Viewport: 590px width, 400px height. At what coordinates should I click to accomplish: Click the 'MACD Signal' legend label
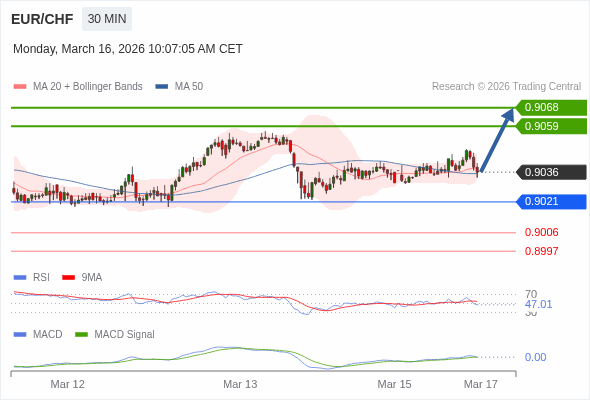tap(125, 335)
